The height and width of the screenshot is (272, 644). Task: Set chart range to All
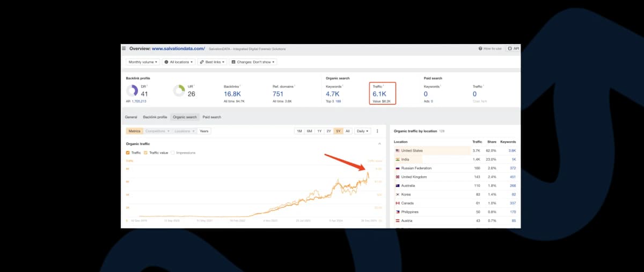(348, 131)
